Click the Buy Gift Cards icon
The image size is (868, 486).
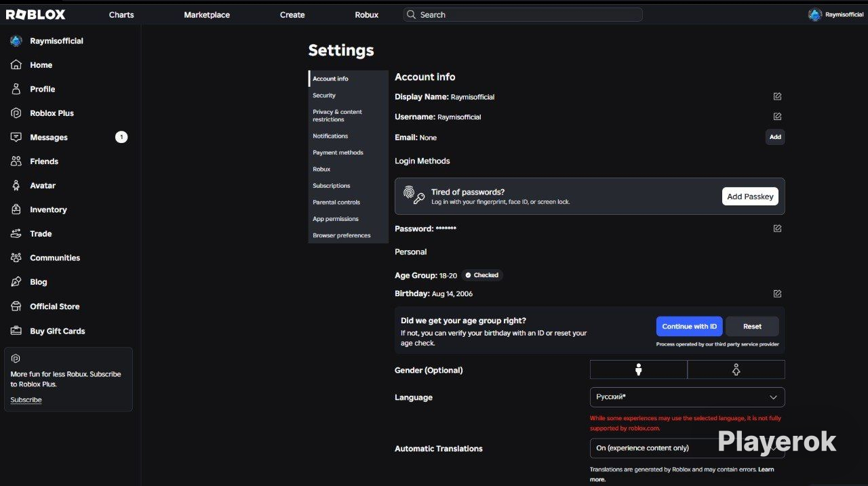16,331
